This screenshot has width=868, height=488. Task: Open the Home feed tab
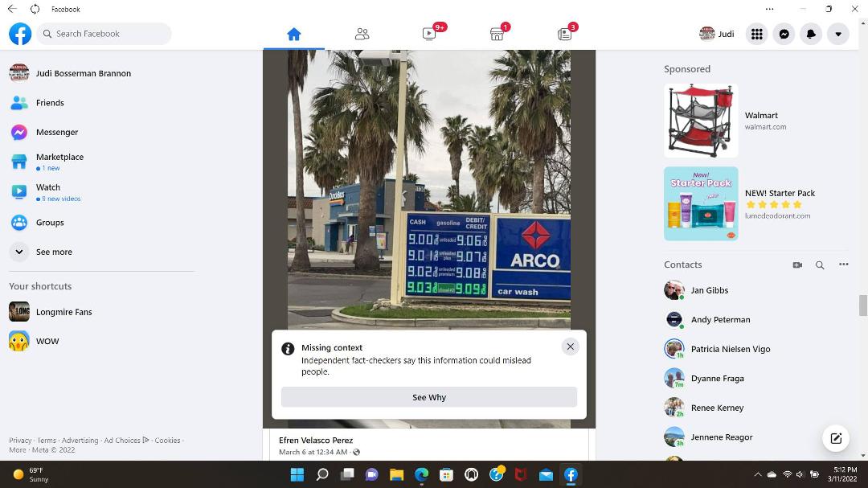293,35
